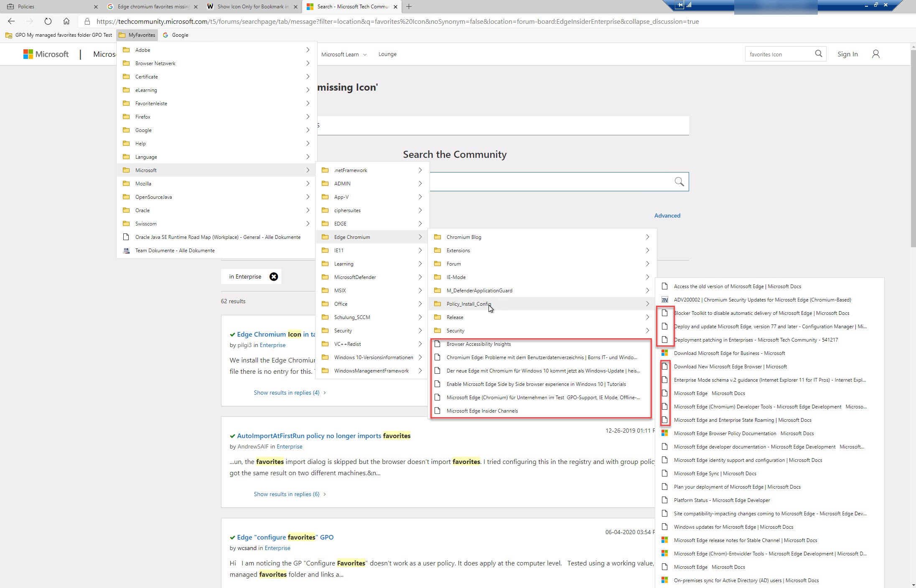The image size is (916, 588).
Task: Open the Advanced search link
Action: point(667,215)
